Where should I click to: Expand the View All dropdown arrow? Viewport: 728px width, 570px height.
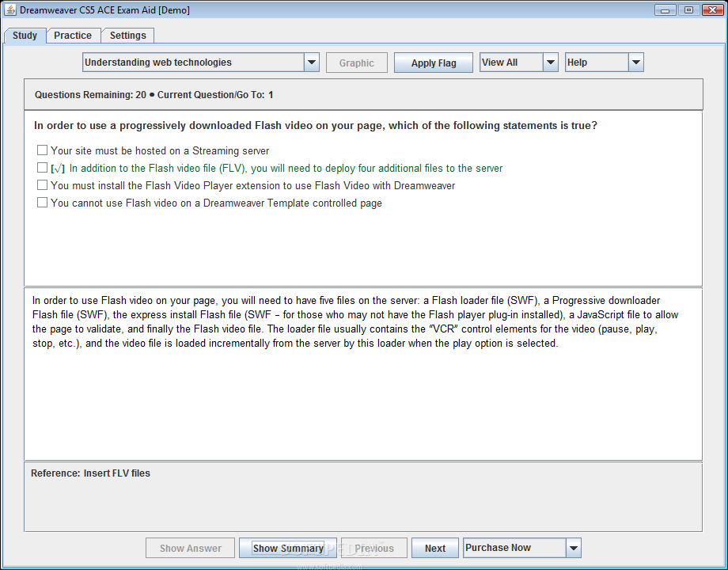tap(550, 63)
